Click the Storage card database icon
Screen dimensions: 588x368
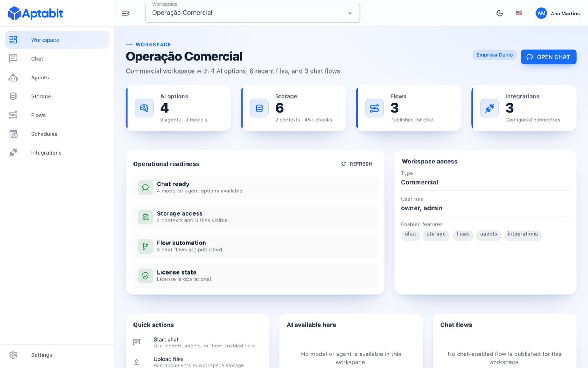tap(259, 108)
